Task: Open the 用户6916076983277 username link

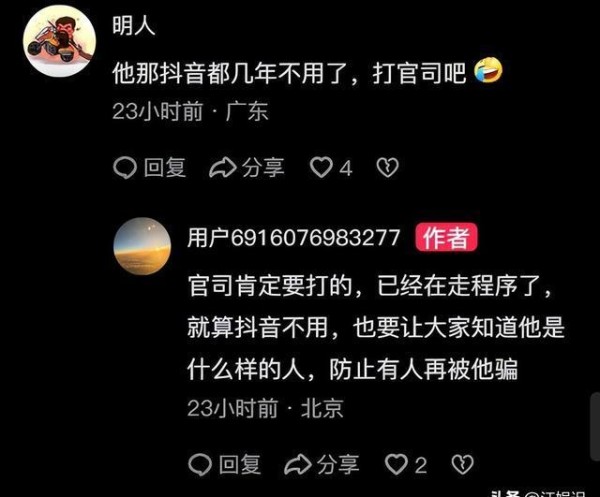Action: pos(293,238)
